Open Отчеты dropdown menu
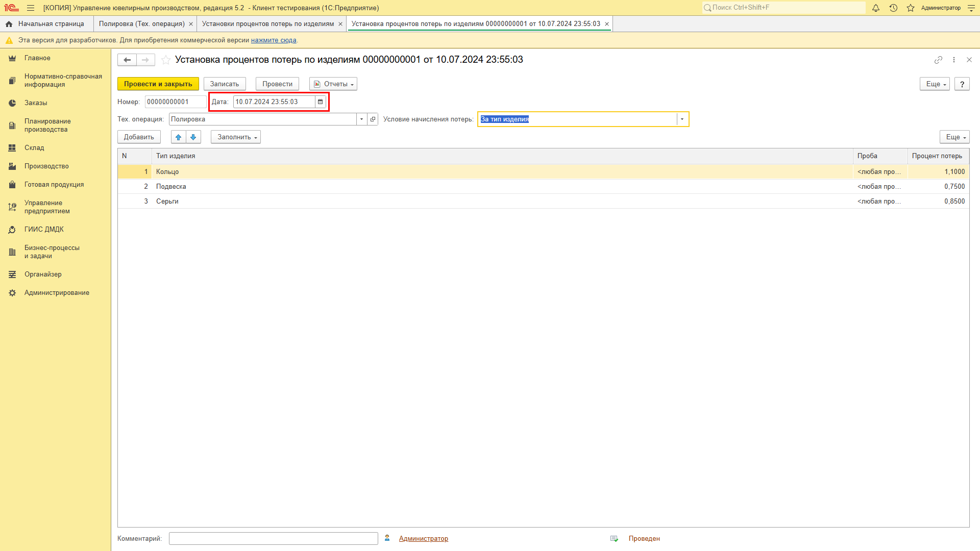Screen dimensions: 980x551 tap(333, 84)
